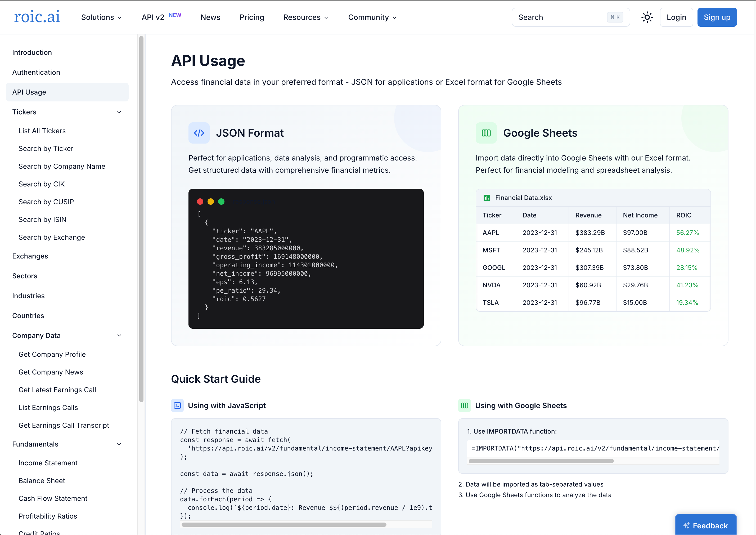
Task: Click the green dot in code window
Action: pyautogui.click(x=221, y=201)
